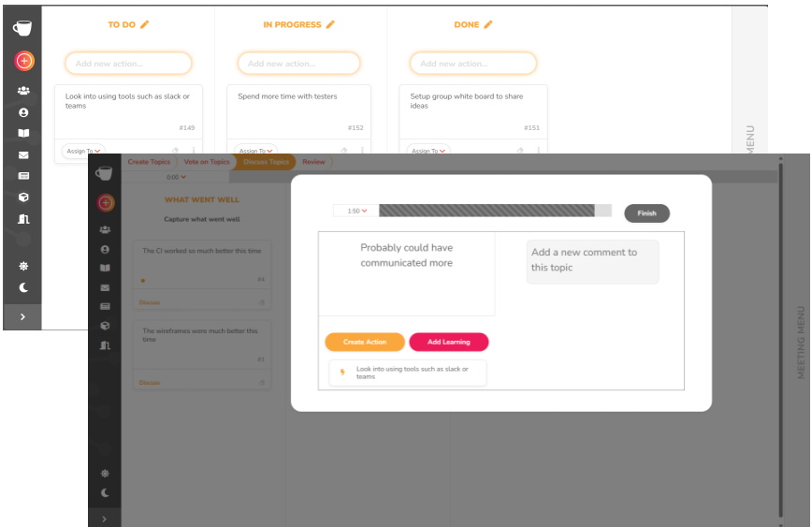Click the orange plus button in top sidebar
Image resolution: width=812 pixels, height=527 pixels.
point(24,61)
